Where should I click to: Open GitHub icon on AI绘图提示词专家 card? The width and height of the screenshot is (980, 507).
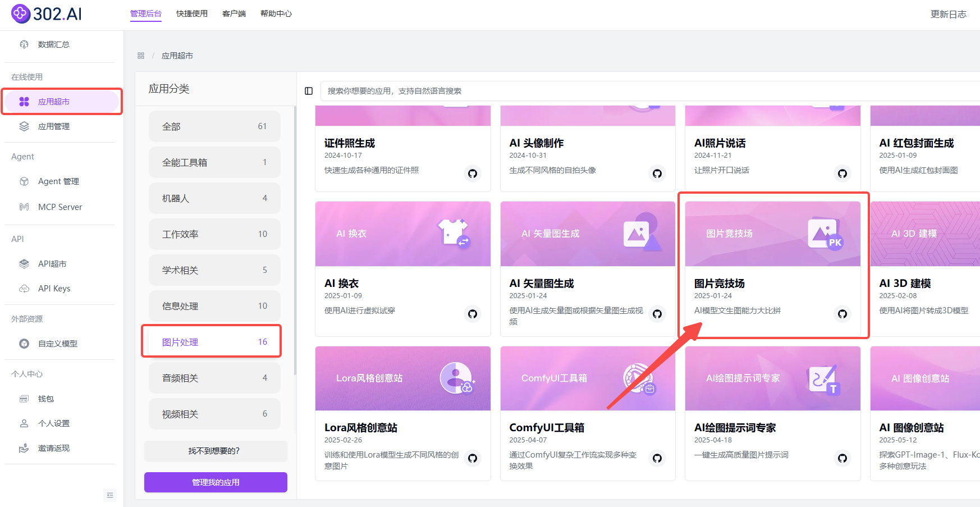point(842,458)
